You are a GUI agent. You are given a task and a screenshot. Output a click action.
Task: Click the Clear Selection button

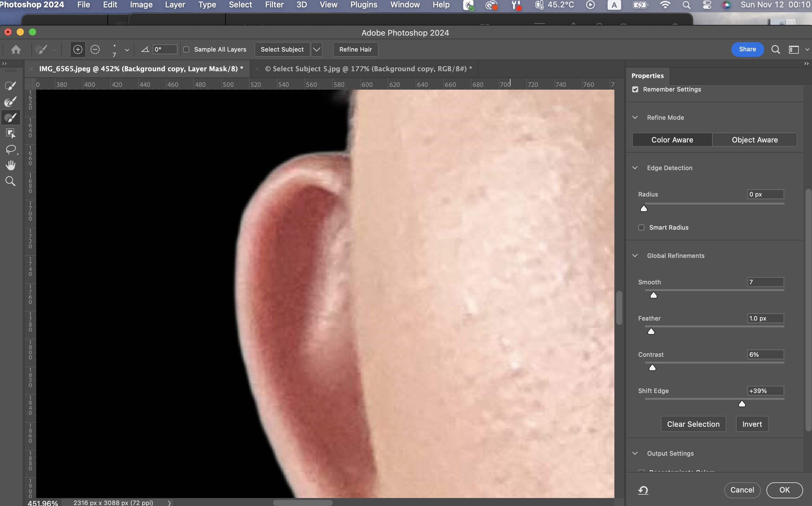click(693, 424)
